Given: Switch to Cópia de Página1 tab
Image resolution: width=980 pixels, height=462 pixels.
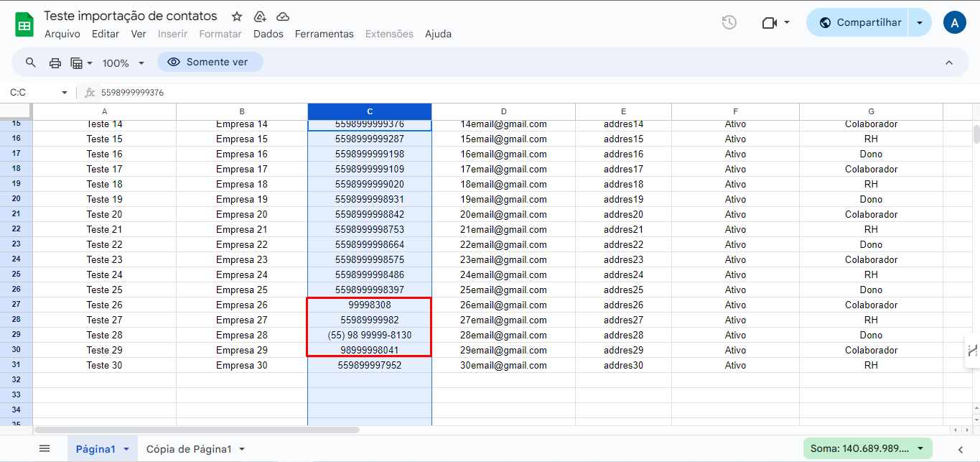Looking at the screenshot, I should coord(189,449).
